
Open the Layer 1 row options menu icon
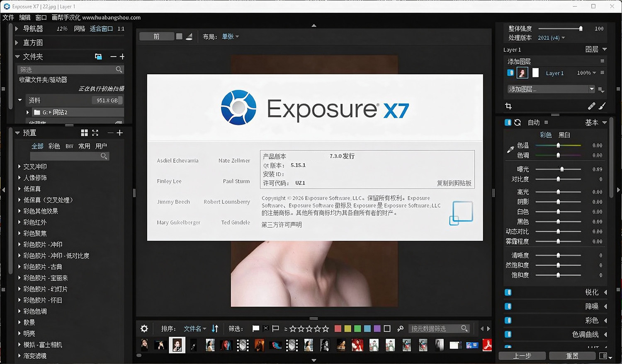(602, 73)
